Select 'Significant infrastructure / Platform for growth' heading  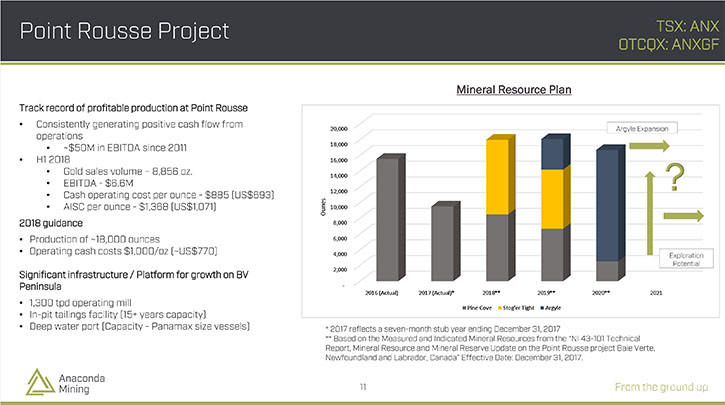(x=134, y=280)
